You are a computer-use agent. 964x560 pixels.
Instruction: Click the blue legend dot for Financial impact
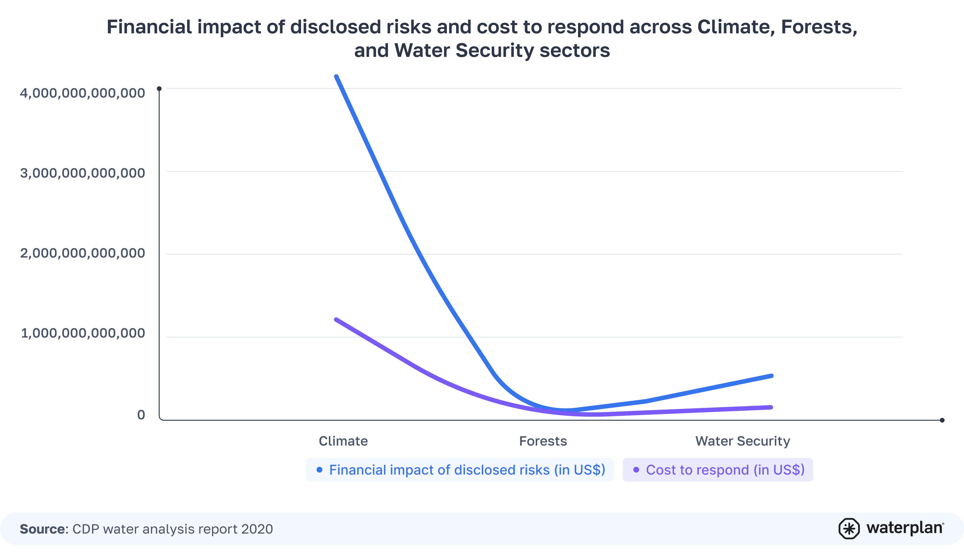319,469
